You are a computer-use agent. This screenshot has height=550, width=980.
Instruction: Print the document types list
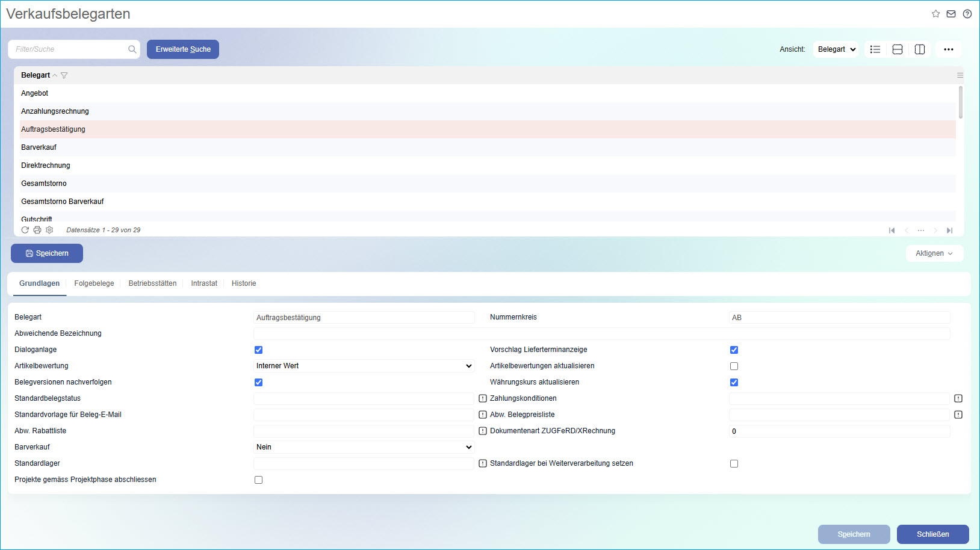pos(37,230)
